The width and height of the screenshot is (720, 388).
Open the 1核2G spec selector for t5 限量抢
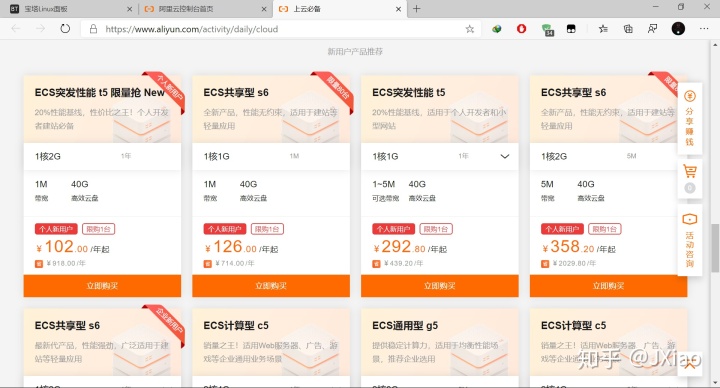[x=102, y=157]
